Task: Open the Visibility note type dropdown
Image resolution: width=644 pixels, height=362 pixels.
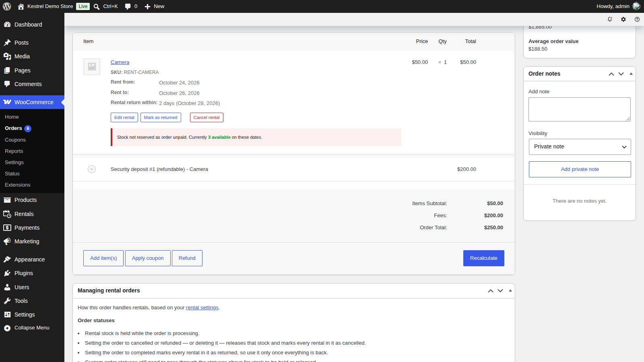Action: click(580, 147)
